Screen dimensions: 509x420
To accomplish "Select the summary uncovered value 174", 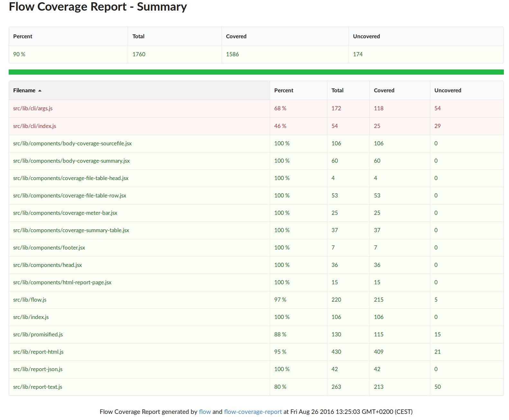I will 358,54.
